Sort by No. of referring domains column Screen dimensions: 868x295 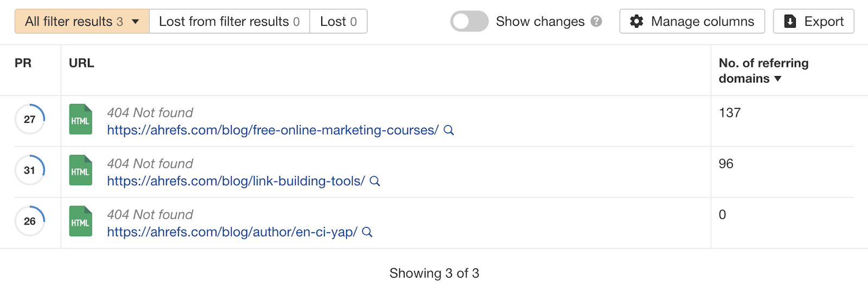click(x=763, y=71)
